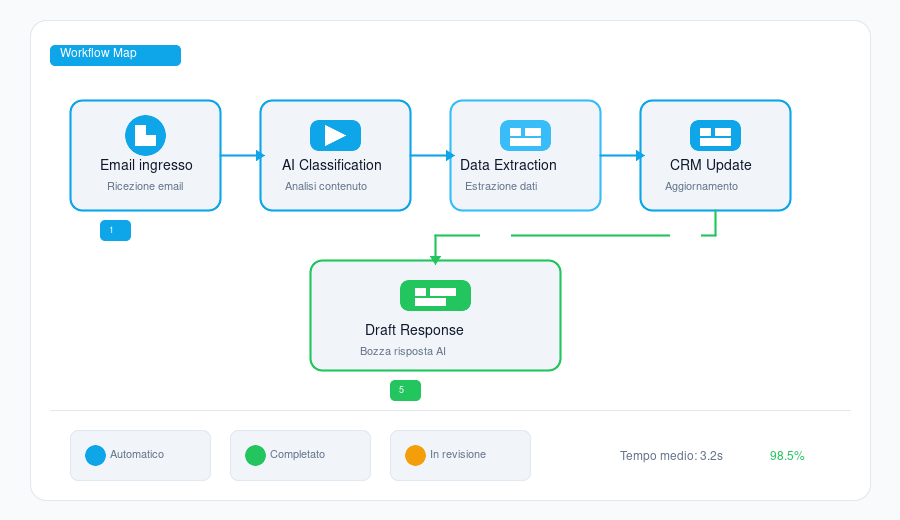
Task: Click the CRM Update grid icon
Action: pyautogui.click(x=715, y=135)
